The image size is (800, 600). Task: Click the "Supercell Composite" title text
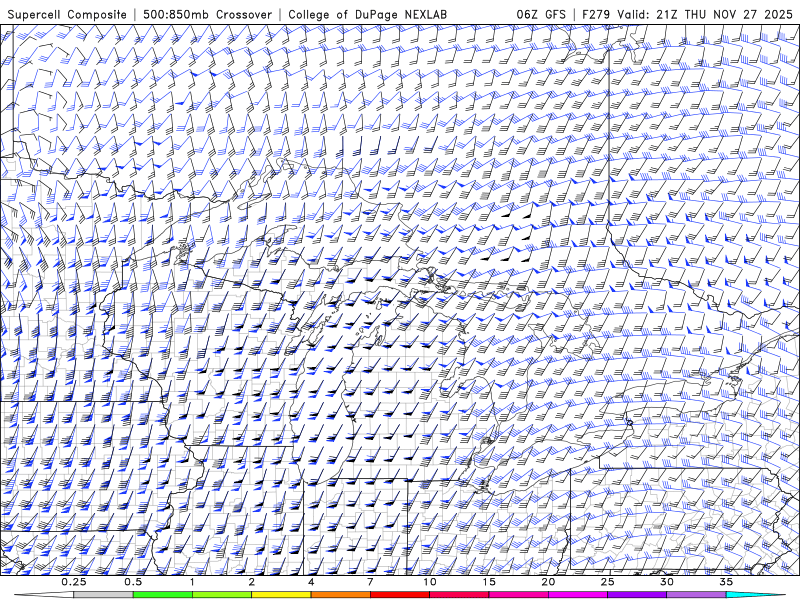pos(67,14)
